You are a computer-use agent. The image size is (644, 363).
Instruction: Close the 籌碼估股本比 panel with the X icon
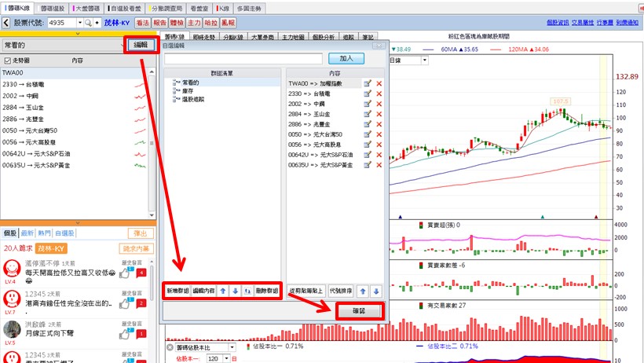(x=170, y=346)
